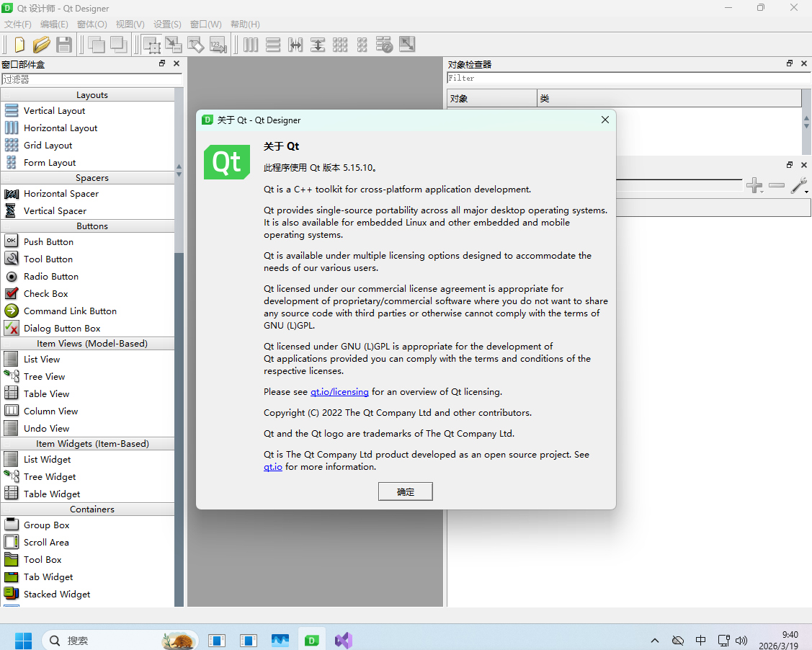812x650 pixels.
Task: Collapse the Spacers category header
Action: (x=87, y=178)
